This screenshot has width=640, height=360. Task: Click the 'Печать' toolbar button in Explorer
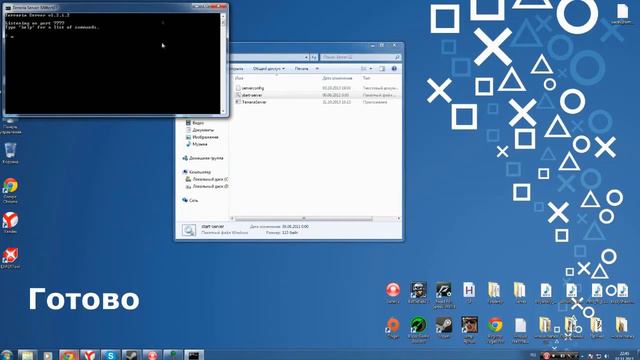tap(302, 69)
